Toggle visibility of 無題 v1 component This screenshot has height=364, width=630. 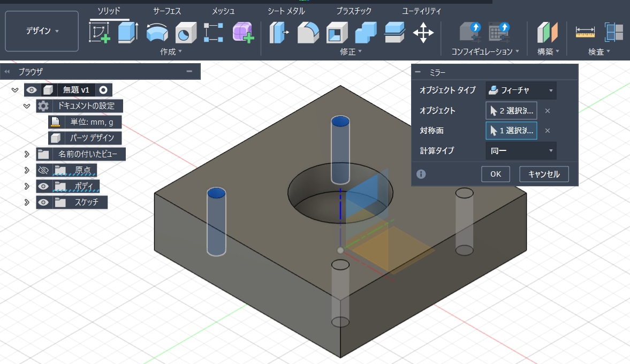(32, 90)
